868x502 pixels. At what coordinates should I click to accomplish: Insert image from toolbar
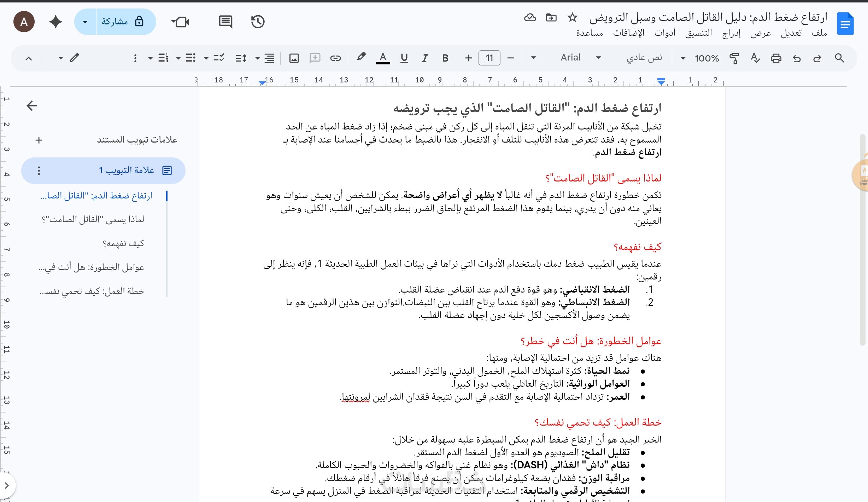pos(294,58)
